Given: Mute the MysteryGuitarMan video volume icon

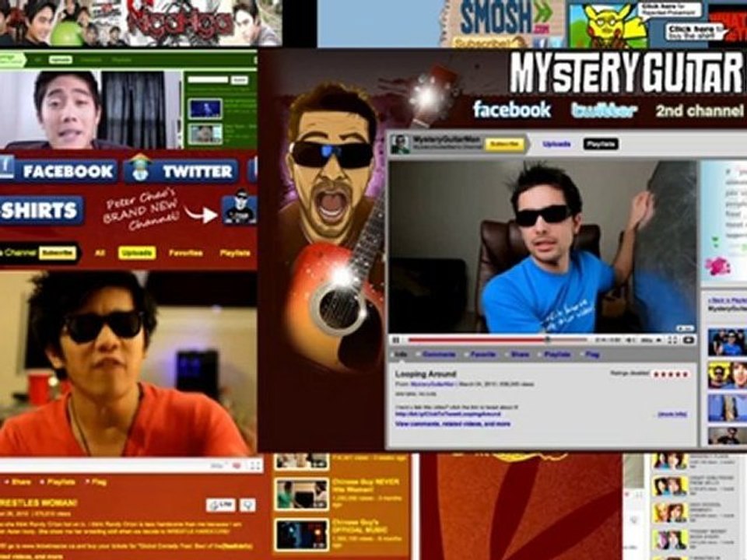Looking at the screenshot, I should pos(630,340).
